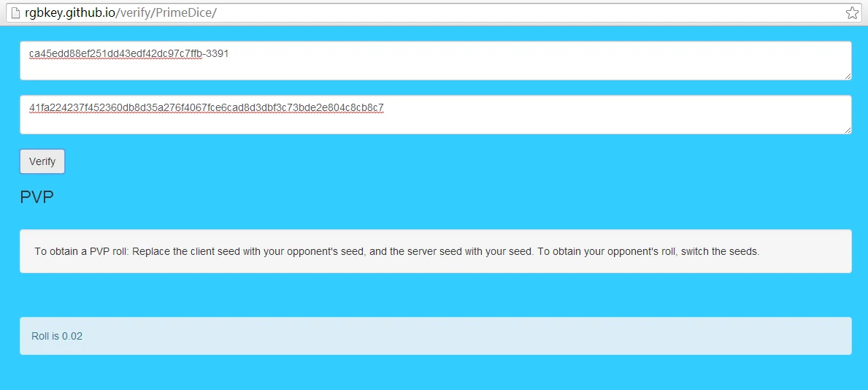The width and height of the screenshot is (868, 390).
Task: Click the "Roll is 0.02" result text
Action: click(57, 336)
